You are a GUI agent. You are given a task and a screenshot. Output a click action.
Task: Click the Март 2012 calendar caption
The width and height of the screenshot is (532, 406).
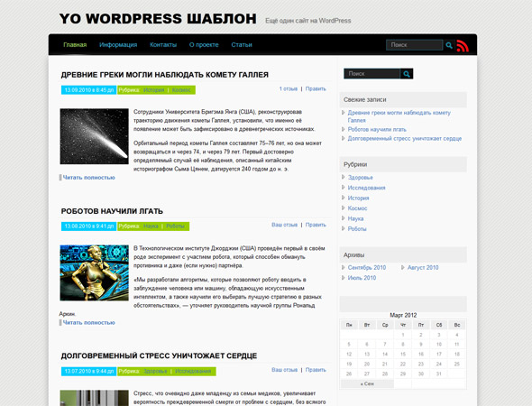pyautogui.click(x=403, y=315)
